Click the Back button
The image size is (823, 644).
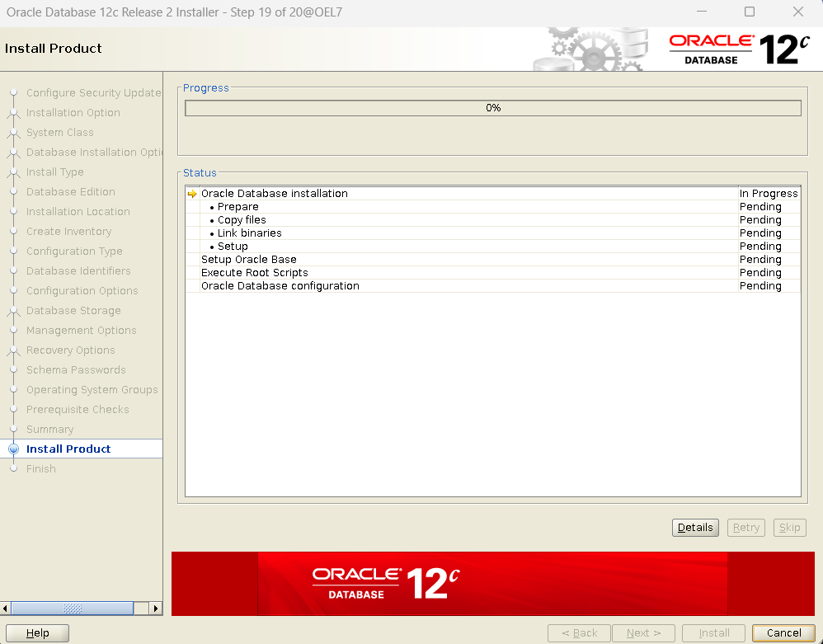tap(579, 633)
